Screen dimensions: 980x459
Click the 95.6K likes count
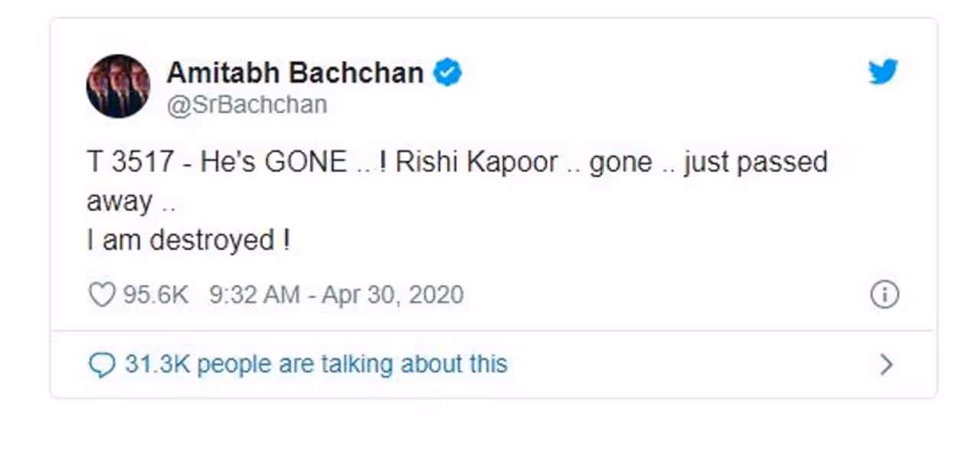click(155, 295)
